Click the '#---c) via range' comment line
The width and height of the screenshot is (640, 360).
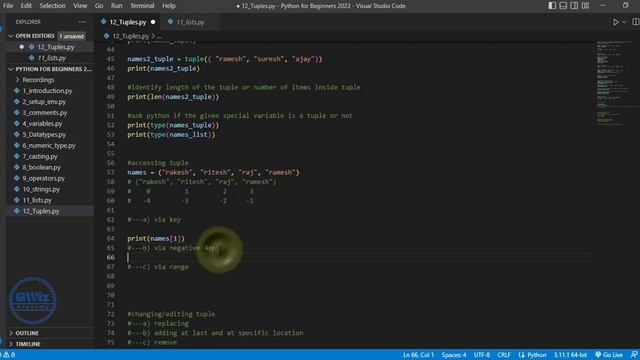point(158,267)
